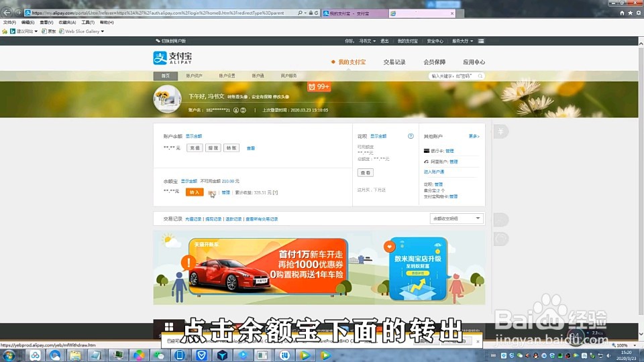Click the Alipay logo

pyautogui.click(x=172, y=58)
